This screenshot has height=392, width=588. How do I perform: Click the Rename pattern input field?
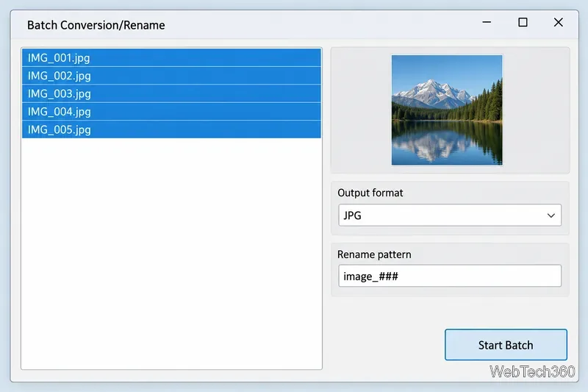pyautogui.click(x=450, y=276)
